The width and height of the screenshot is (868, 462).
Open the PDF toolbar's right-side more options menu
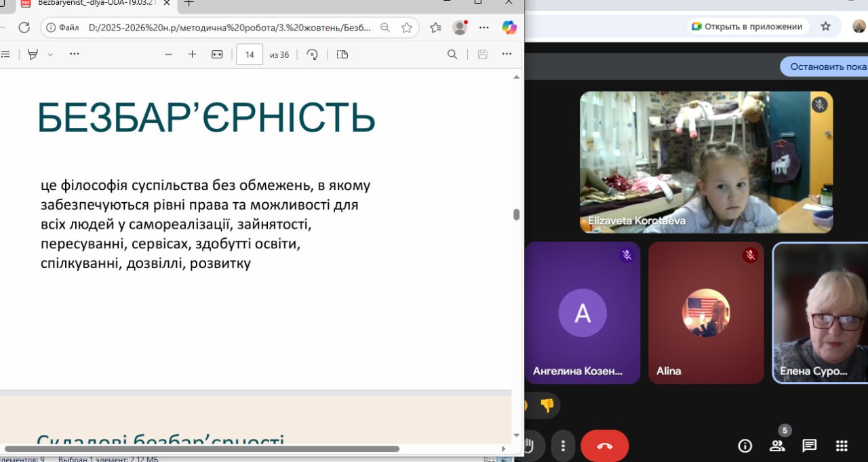click(x=507, y=54)
